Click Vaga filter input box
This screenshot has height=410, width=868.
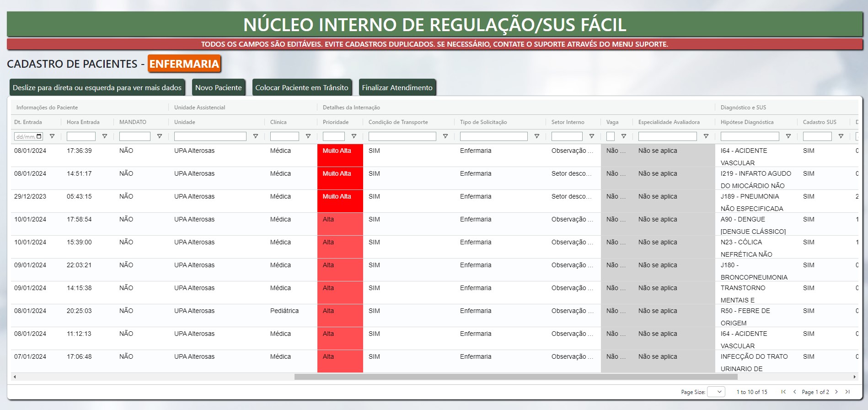[611, 136]
